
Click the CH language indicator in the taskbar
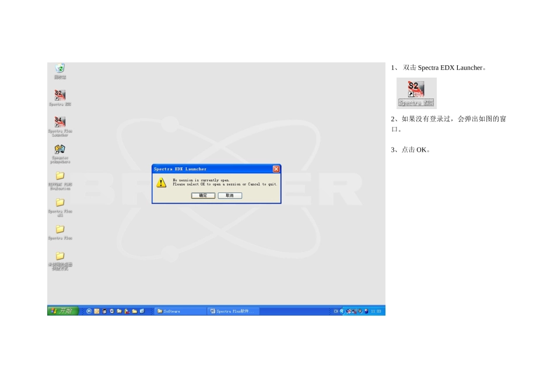(x=336, y=311)
